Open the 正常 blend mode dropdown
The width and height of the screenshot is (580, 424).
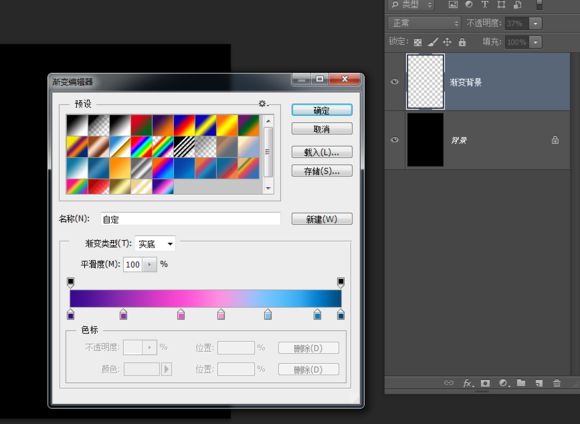pos(424,23)
